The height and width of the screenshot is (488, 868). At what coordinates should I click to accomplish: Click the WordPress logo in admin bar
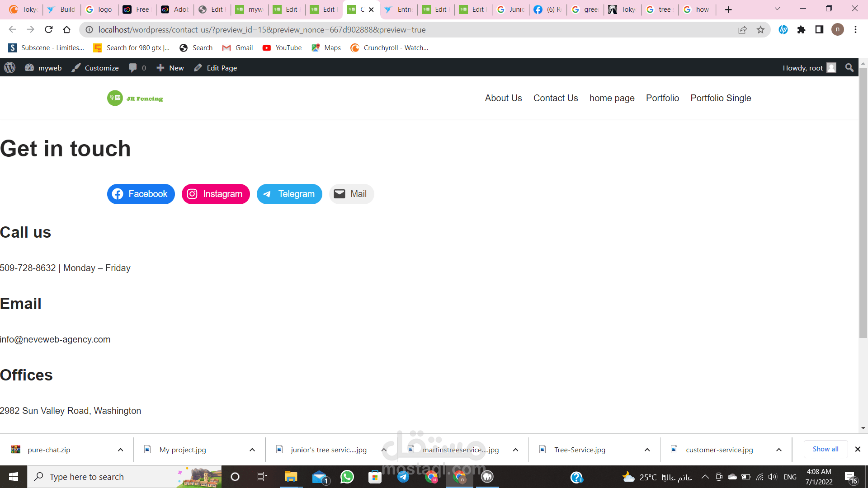point(10,68)
